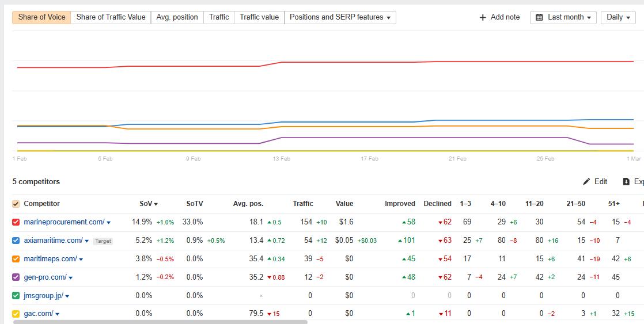Open Positions and SERP features dropdown
The image size is (644, 324).
(340, 17)
